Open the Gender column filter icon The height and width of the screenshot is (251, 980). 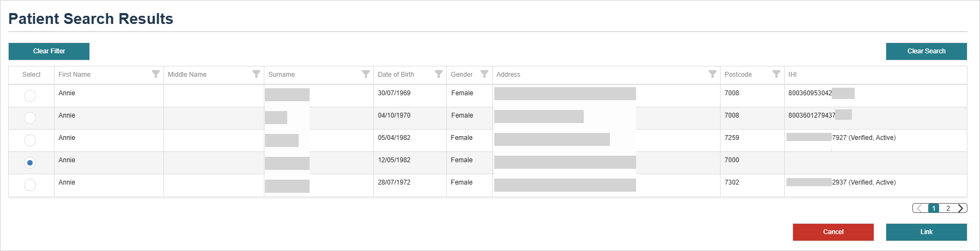pos(484,74)
